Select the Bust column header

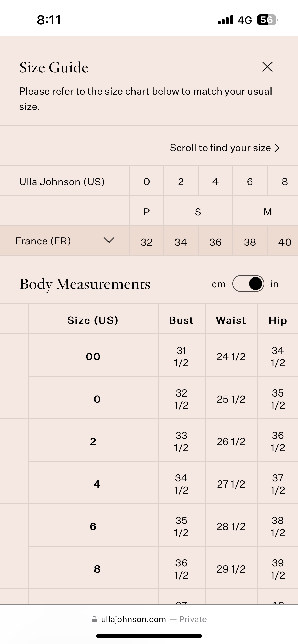[181, 320]
